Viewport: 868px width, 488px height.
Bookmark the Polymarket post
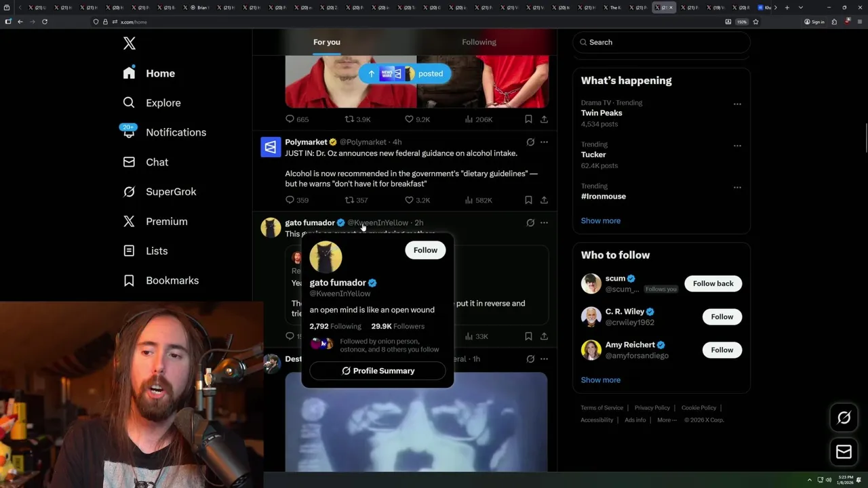(x=528, y=200)
